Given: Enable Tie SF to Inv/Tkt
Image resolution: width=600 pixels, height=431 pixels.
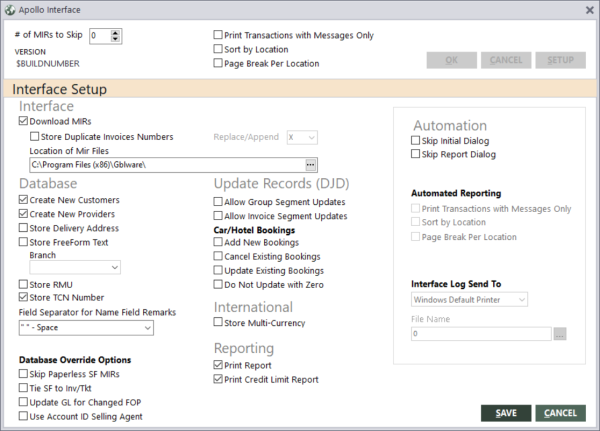Looking at the screenshot, I should (x=23, y=388).
